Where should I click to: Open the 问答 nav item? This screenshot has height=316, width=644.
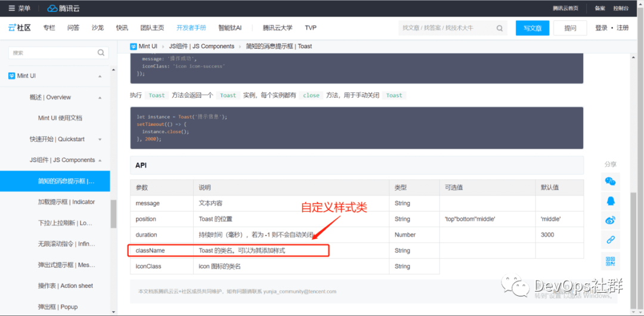click(73, 28)
